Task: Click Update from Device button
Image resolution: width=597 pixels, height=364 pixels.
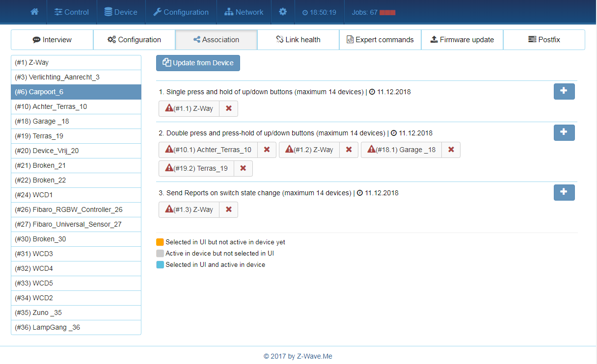Action: click(x=198, y=63)
